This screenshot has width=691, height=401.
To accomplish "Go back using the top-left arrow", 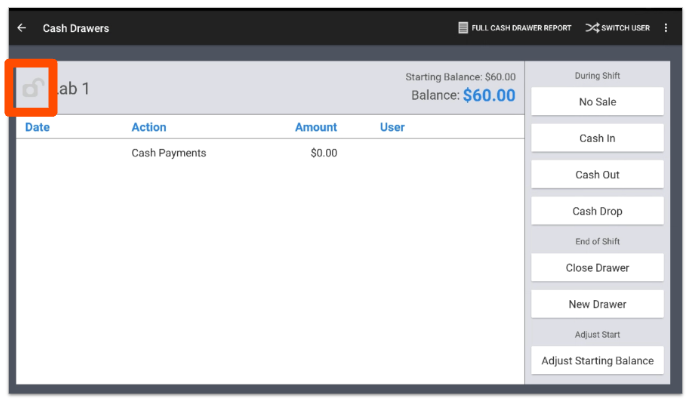I will 22,28.
